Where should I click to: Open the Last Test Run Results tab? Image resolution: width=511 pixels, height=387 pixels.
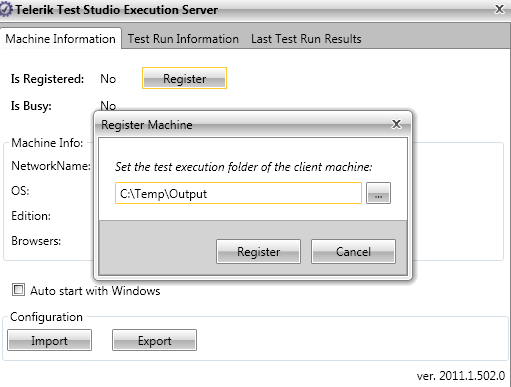tap(306, 39)
